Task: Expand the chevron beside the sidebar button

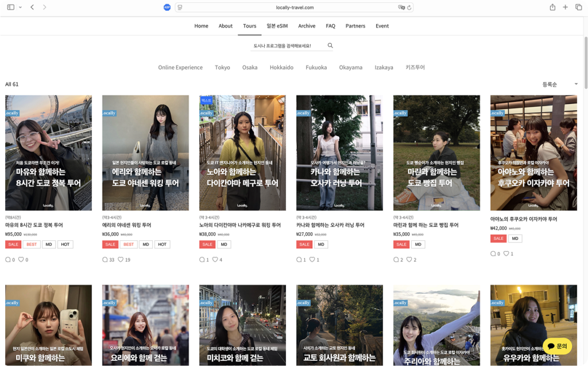Action: 20,7
